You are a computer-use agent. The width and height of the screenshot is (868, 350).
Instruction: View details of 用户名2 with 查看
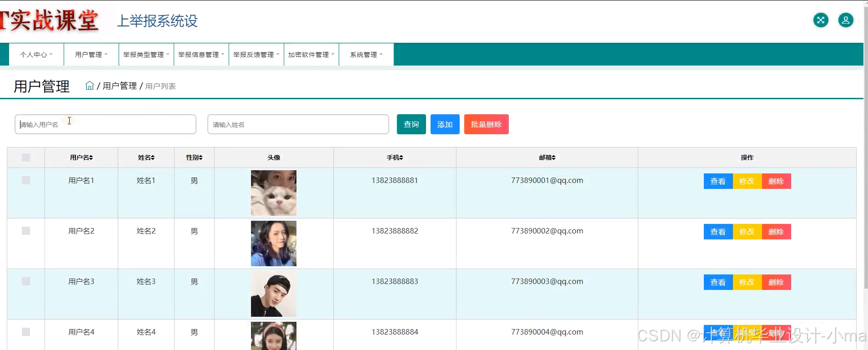tap(718, 232)
